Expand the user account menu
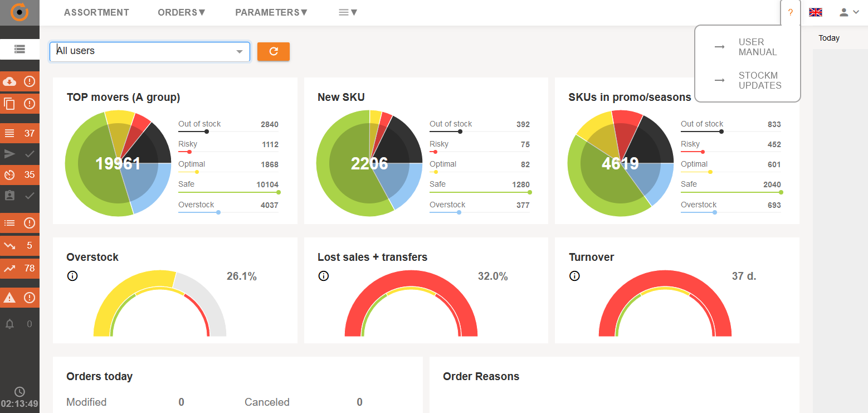The height and width of the screenshot is (413, 868). pos(849,12)
